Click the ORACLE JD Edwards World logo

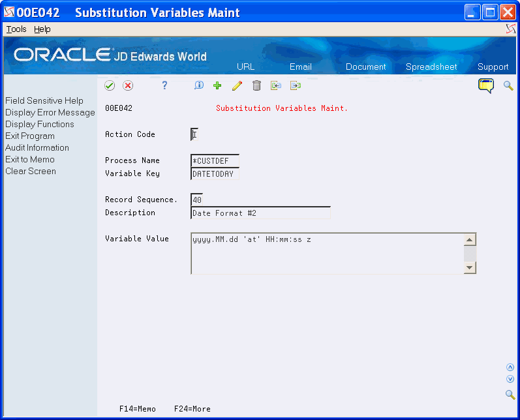(110, 55)
